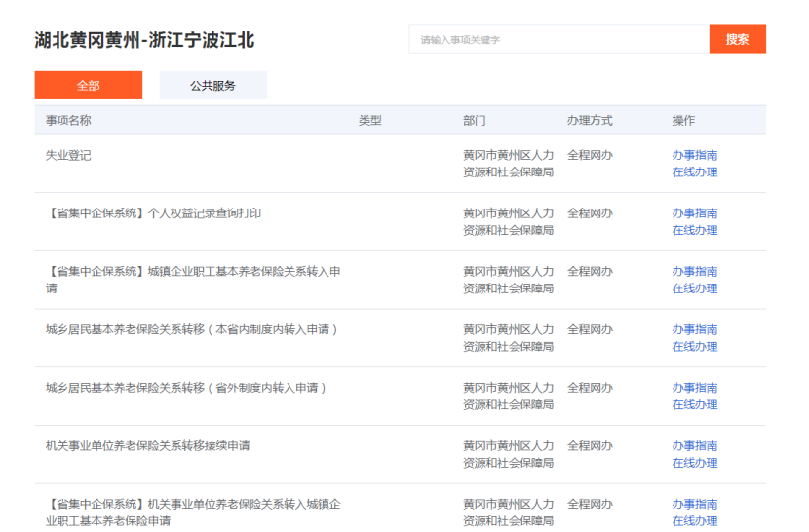The image size is (809, 532).
Task: Click 黄冈市黄州区人力资源和社会保障局 in 失业登记 row
Action: pos(508,164)
